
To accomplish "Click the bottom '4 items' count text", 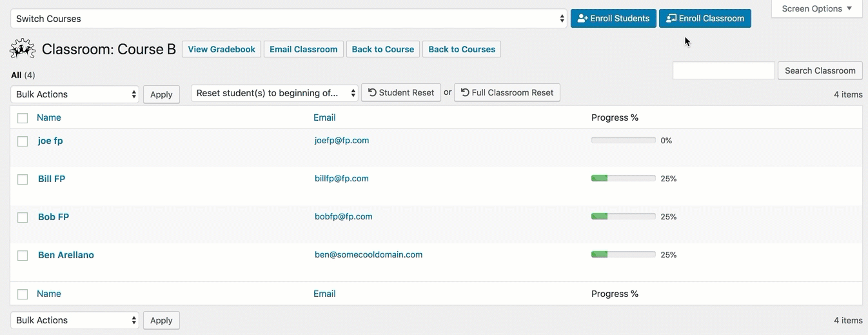I will pyautogui.click(x=848, y=320).
